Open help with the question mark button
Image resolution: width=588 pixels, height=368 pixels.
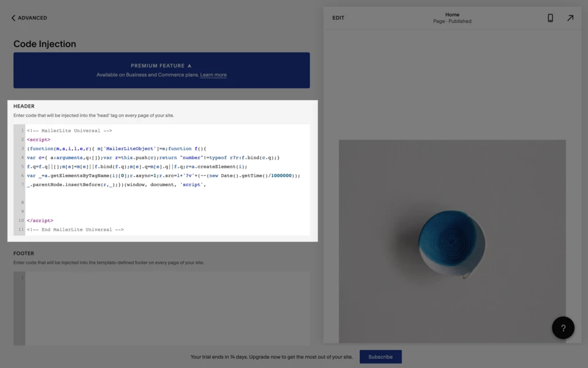coord(563,328)
